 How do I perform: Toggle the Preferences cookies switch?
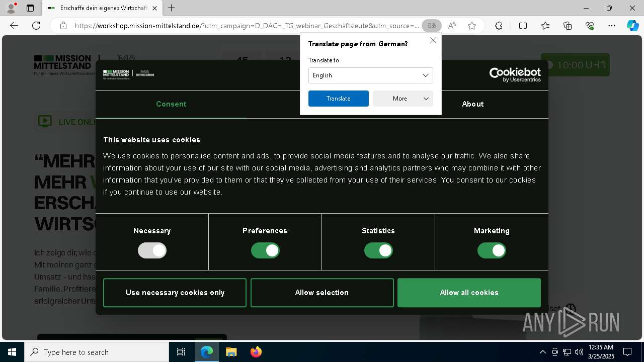tap(265, 250)
